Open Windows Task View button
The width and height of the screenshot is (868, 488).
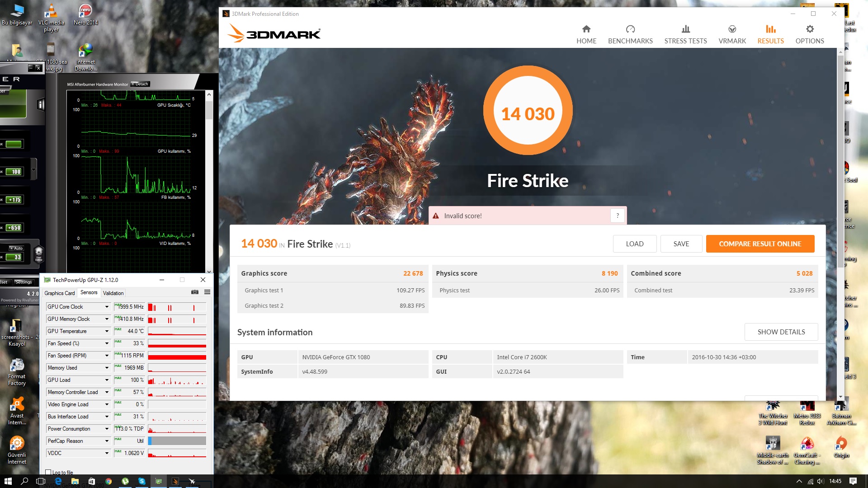(x=41, y=481)
